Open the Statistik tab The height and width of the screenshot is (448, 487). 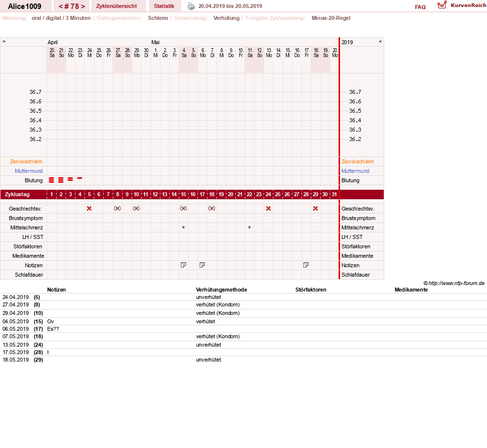pyautogui.click(x=164, y=6)
